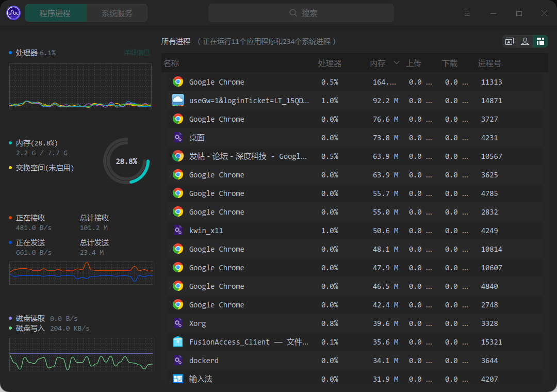
Task: Open 详细信息 link for processor
Action: click(136, 53)
